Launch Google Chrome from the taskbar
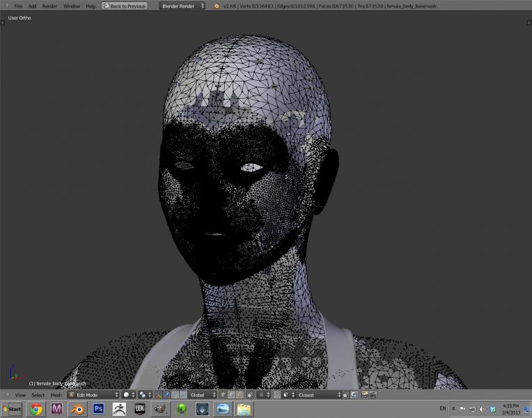The width and height of the screenshot is (532, 418). (36, 409)
